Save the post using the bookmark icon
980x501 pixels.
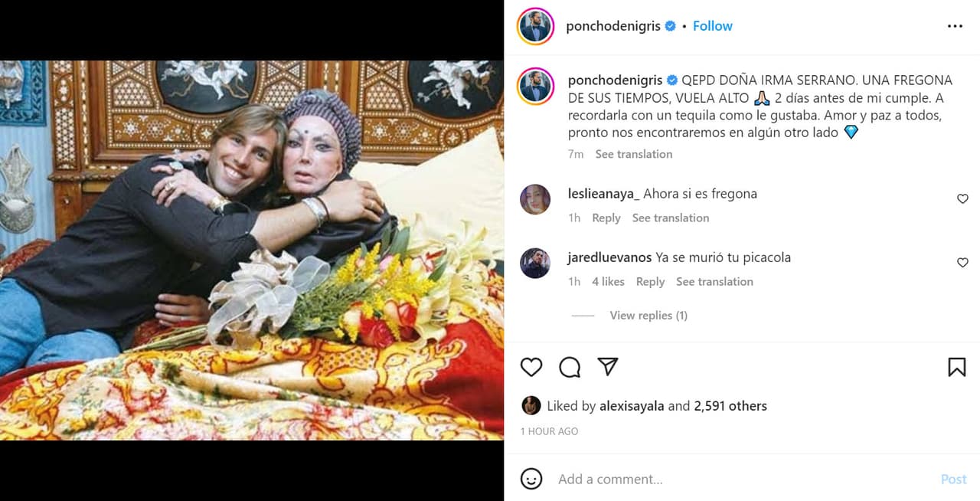point(957,367)
